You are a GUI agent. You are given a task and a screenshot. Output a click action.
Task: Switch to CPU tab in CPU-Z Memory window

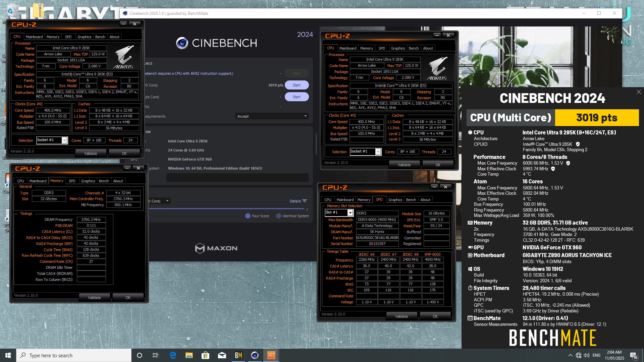coord(20,181)
